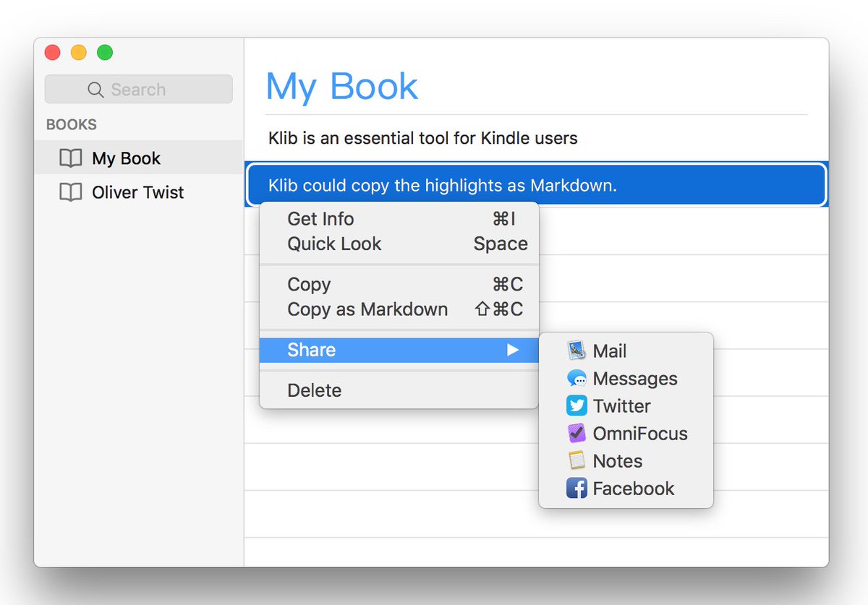Close the window with red button

pyautogui.click(x=53, y=53)
